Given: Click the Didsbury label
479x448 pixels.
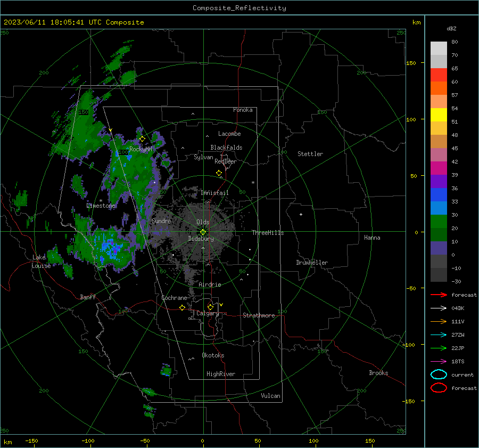Looking at the screenshot, I should 201,239.
